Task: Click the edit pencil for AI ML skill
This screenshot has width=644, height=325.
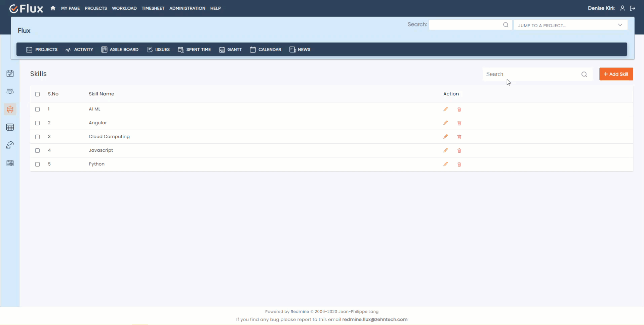Action: coord(445,109)
